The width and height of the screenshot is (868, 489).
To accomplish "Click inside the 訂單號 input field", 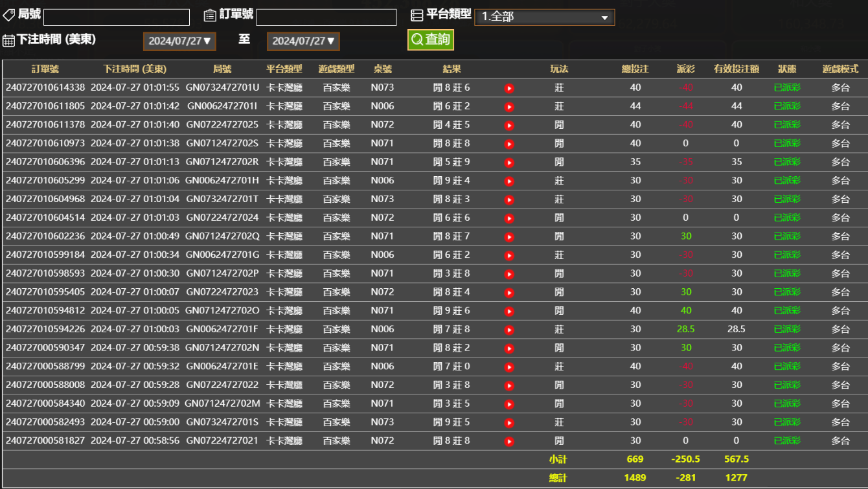I will click(326, 16).
